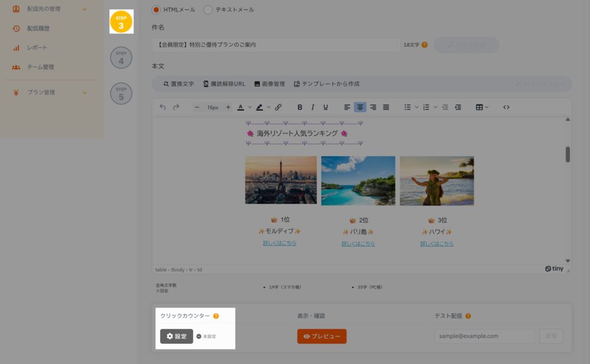The height and width of the screenshot is (364, 590).
Task: Open チーム管理 in the sidebar
Action: click(x=40, y=67)
